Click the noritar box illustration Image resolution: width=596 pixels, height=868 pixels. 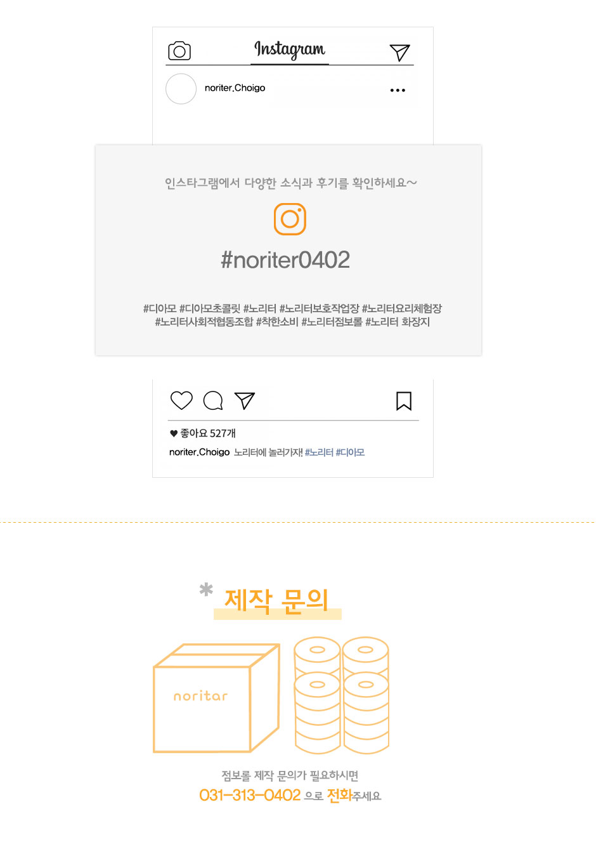click(216, 699)
